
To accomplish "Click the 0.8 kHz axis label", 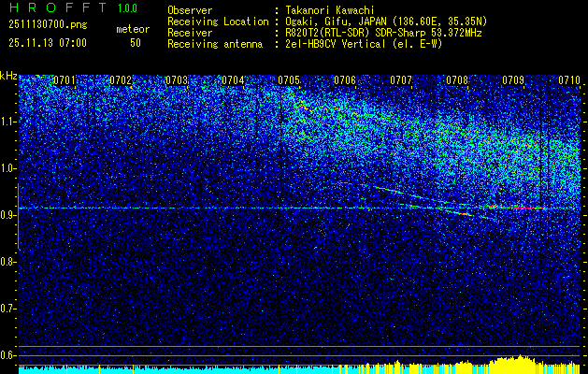I will pyautogui.click(x=7, y=262).
